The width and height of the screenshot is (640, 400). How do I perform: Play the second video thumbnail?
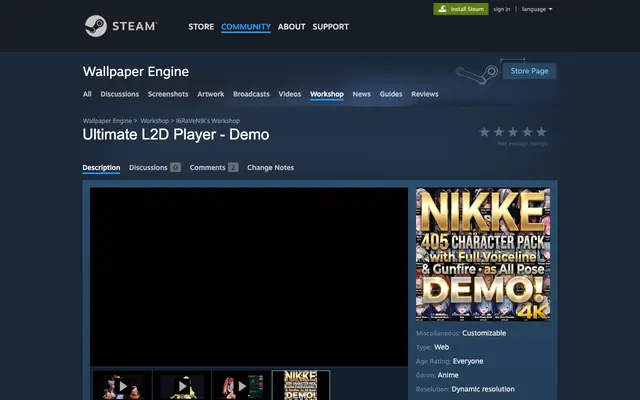(x=182, y=385)
